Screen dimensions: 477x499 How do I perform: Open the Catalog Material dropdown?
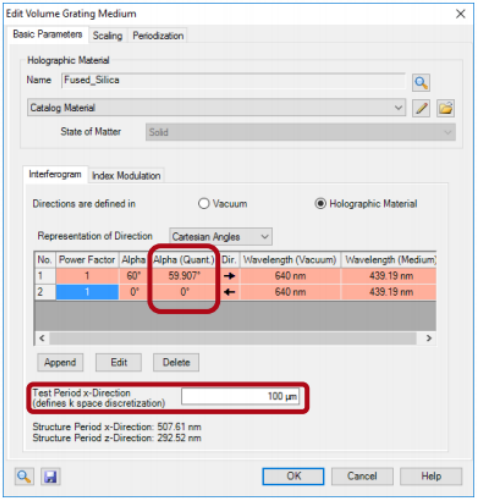216,108
